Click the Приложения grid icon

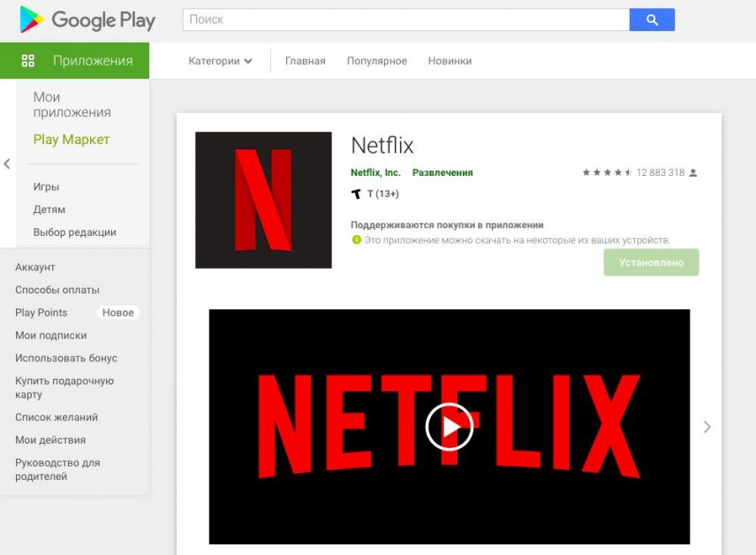pos(28,61)
